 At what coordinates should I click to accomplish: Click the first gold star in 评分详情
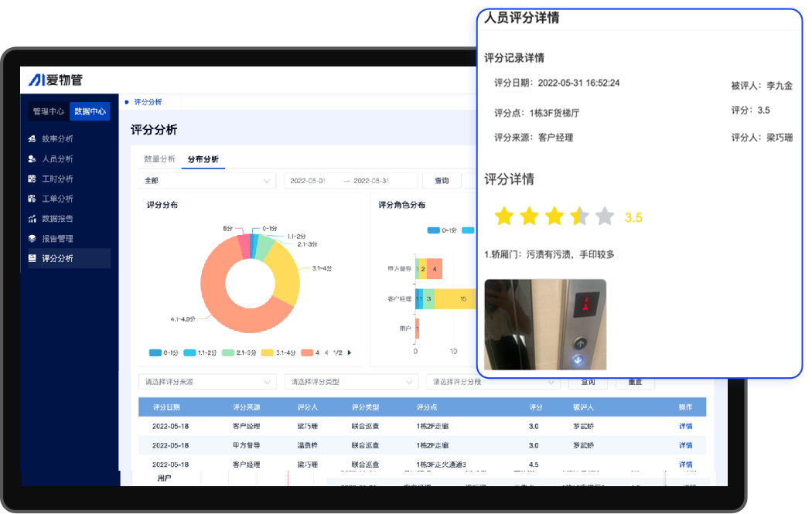[x=504, y=216]
